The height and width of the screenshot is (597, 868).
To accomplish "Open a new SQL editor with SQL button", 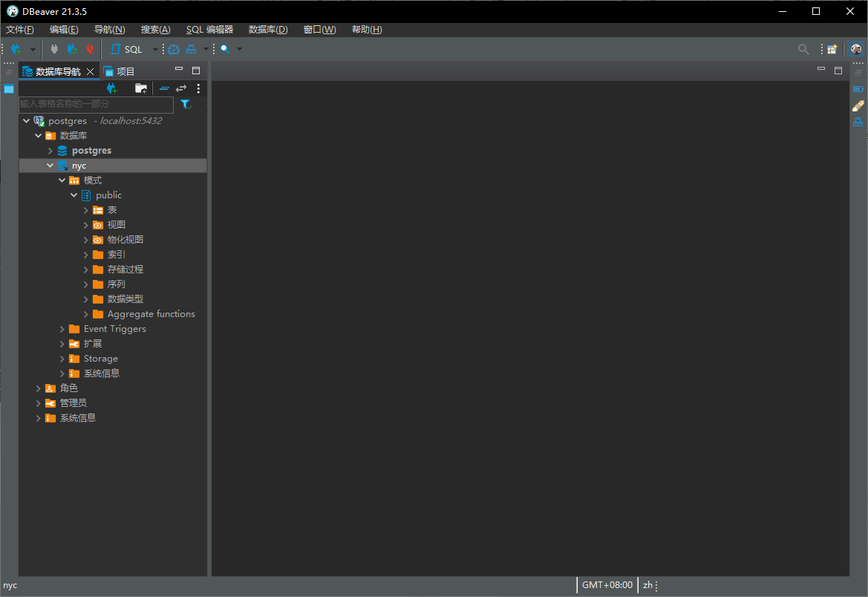I will (127, 49).
